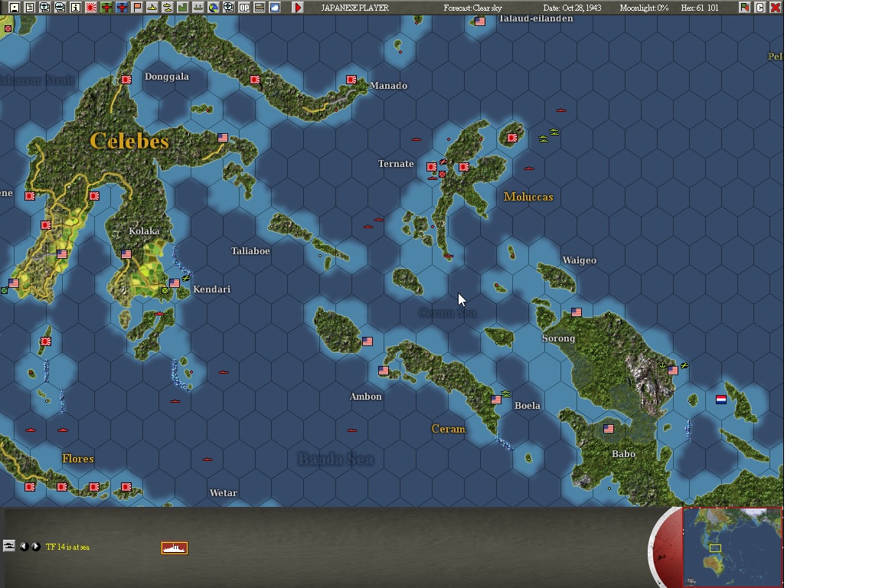Click the orange flag toolbar icon

[137, 8]
